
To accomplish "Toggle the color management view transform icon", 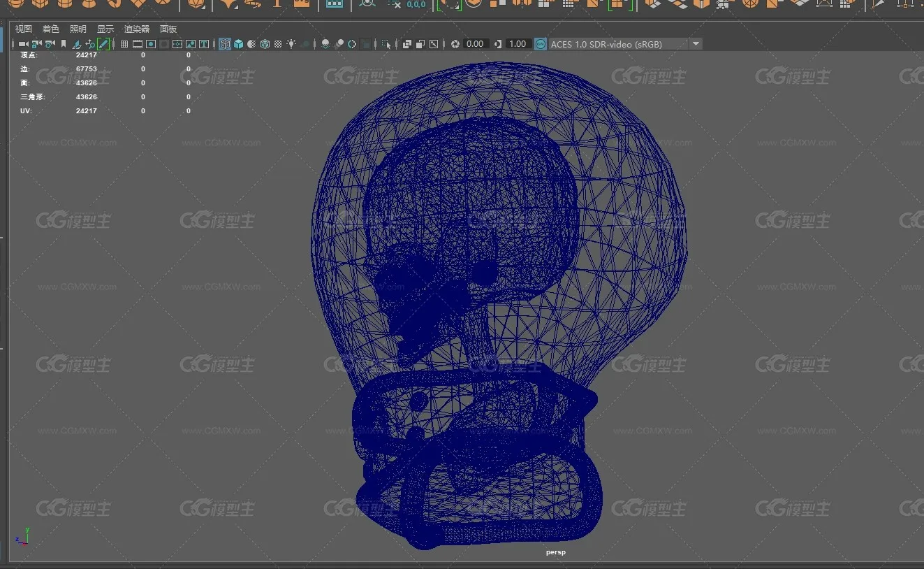I will pos(541,44).
